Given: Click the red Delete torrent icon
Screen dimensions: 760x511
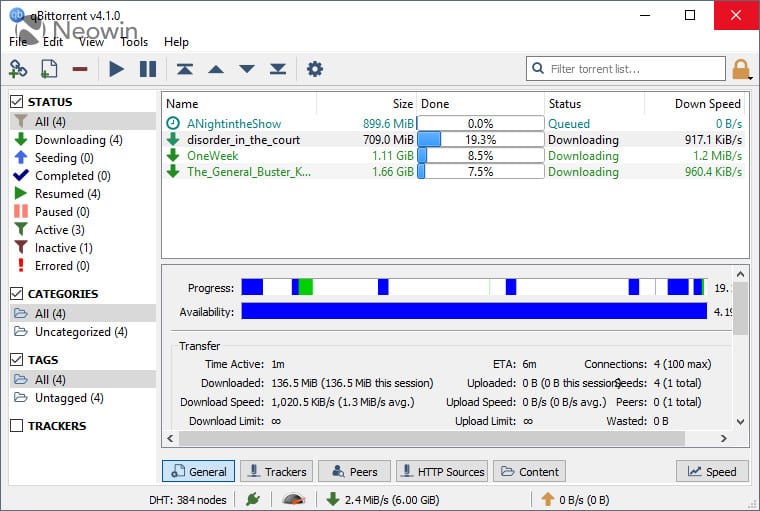Looking at the screenshot, I should (x=79, y=69).
